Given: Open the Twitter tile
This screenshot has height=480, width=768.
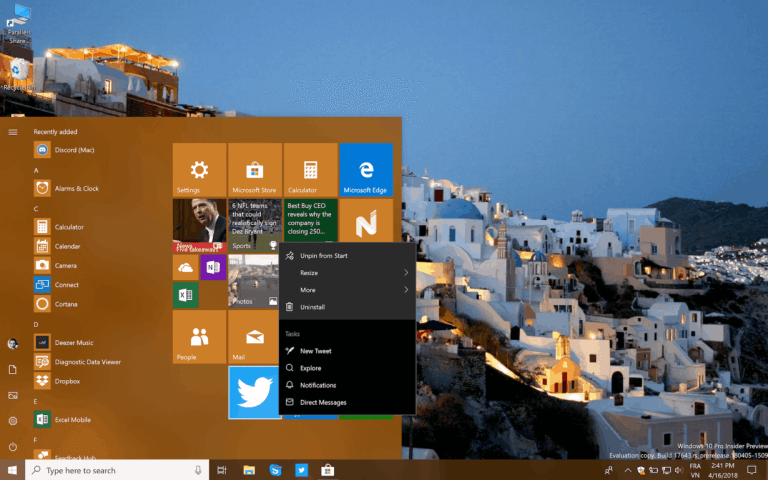Looking at the screenshot, I should pyautogui.click(x=254, y=392).
